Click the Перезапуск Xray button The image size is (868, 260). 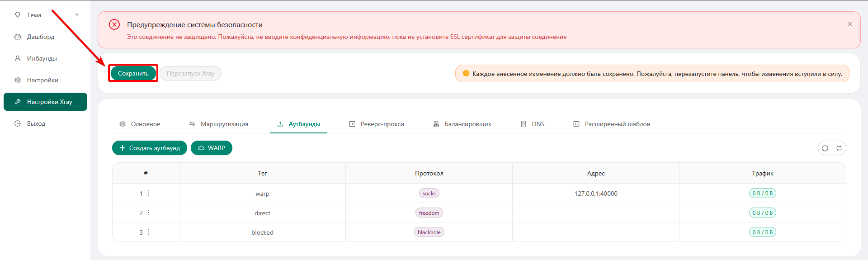[x=190, y=73]
